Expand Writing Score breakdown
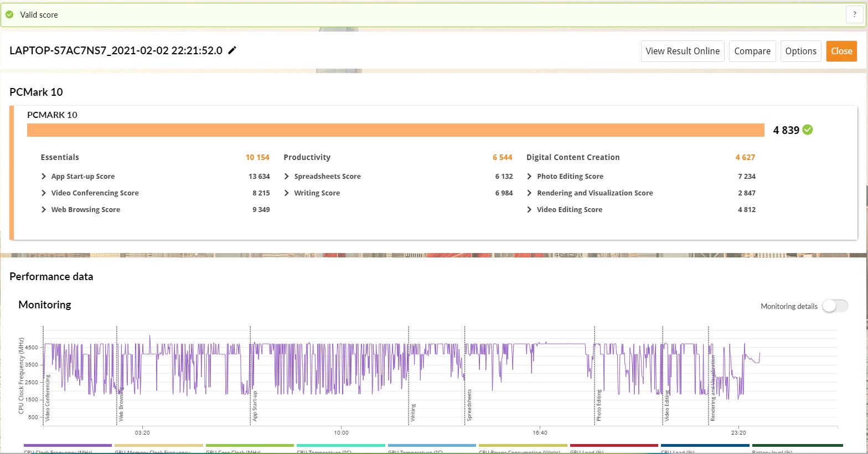Screen dimensions: 868x454 click(287, 193)
